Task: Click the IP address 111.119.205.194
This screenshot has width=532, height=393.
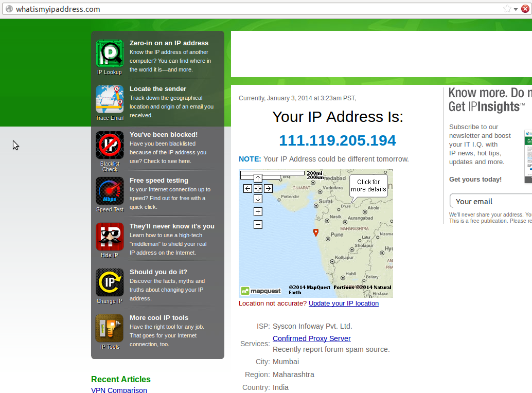Action: pyautogui.click(x=338, y=140)
